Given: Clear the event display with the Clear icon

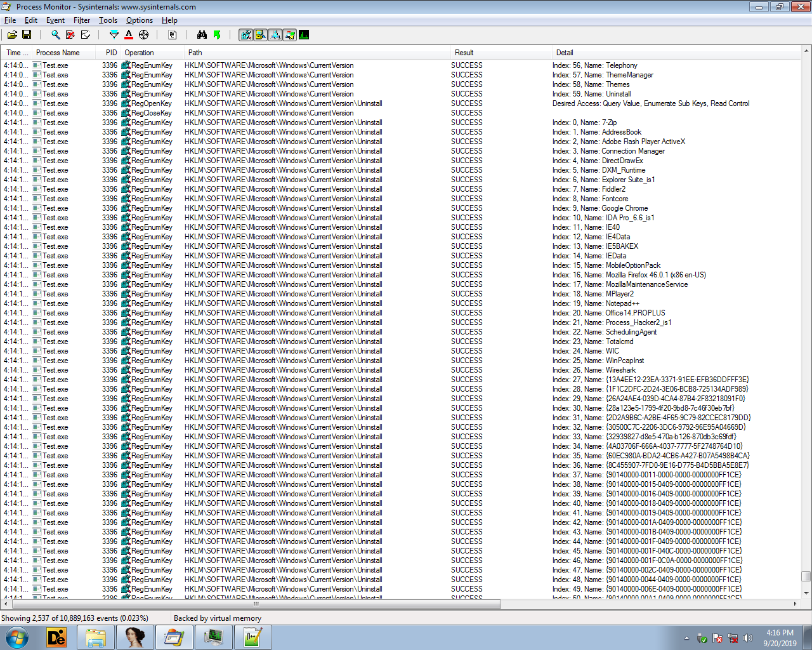Looking at the screenshot, I should 86,35.
